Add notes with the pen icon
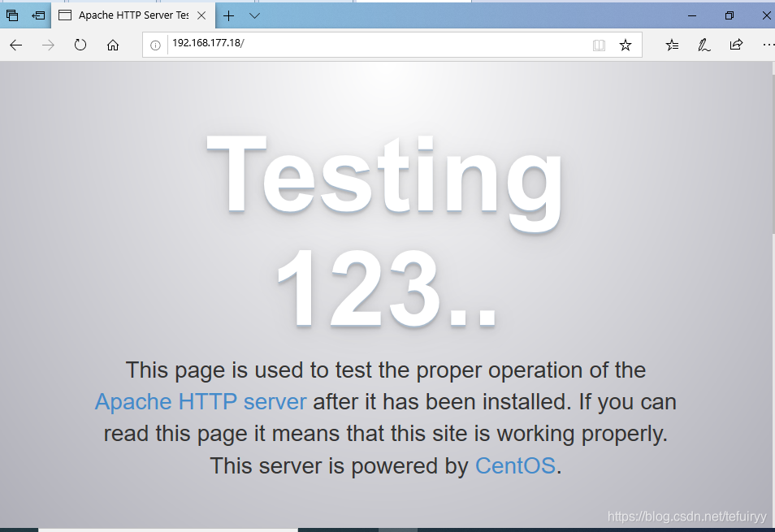Screen dimensions: 775x532 click(704, 45)
